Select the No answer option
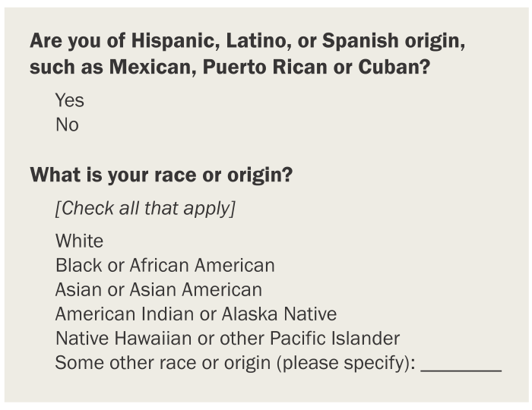The height and width of the screenshot is (410, 532). tap(67, 125)
